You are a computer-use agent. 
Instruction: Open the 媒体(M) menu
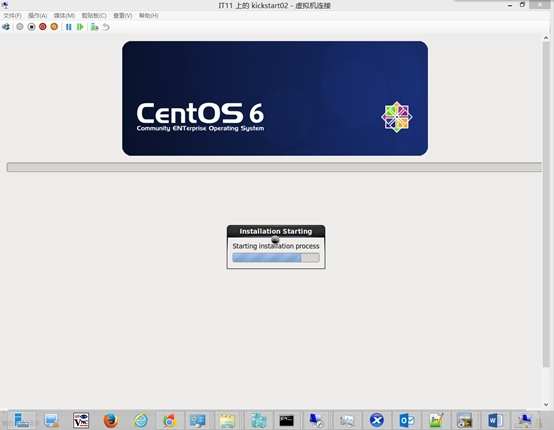tap(64, 16)
